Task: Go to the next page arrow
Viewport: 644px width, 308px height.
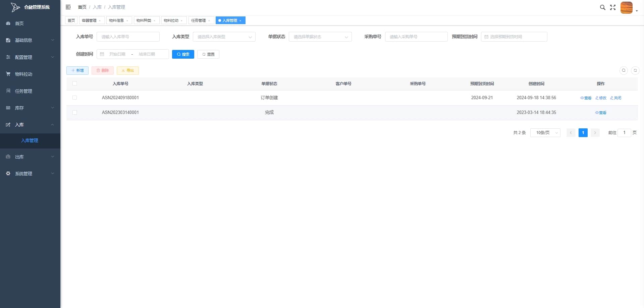Action: 595,133
